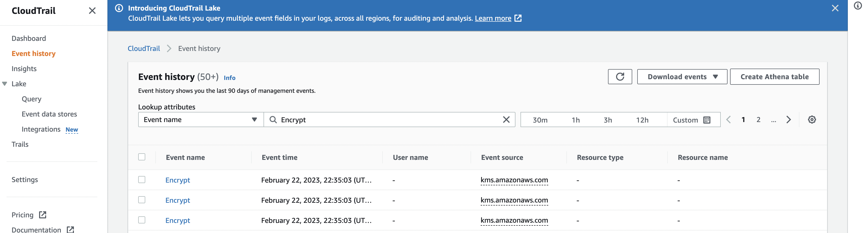Navigate to the Dashboard page

point(29,38)
